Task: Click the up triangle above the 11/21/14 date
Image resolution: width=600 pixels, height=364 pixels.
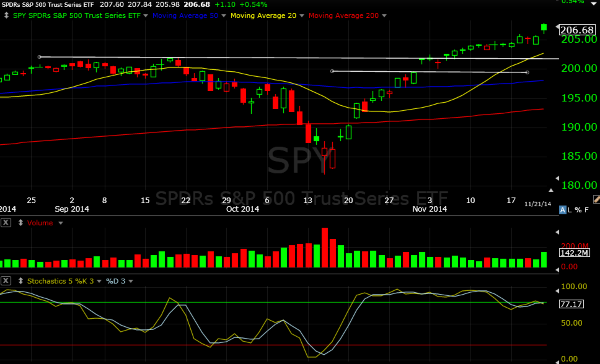Action: coord(551,190)
